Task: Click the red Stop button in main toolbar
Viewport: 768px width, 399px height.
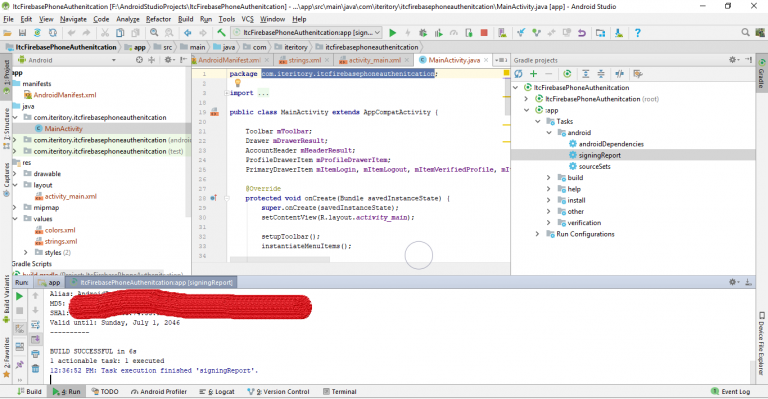Action: click(x=484, y=33)
